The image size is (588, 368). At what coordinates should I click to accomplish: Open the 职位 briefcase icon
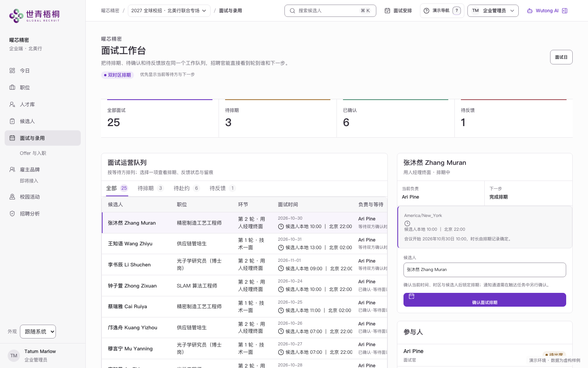point(12,87)
